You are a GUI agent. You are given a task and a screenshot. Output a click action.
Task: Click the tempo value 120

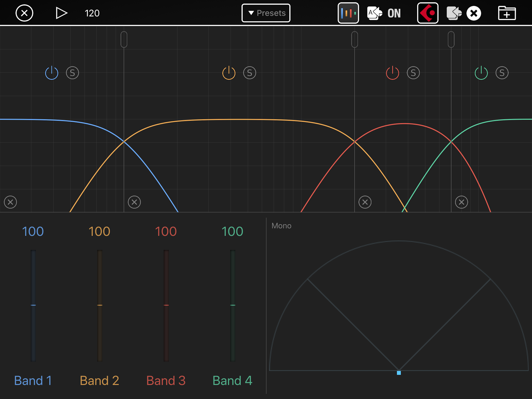pos(92,13)
